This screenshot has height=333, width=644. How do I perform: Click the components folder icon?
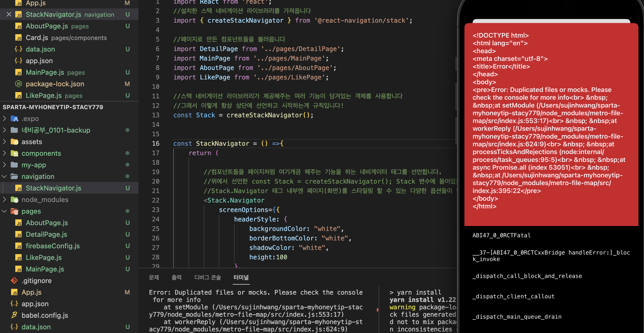[14, 153]
